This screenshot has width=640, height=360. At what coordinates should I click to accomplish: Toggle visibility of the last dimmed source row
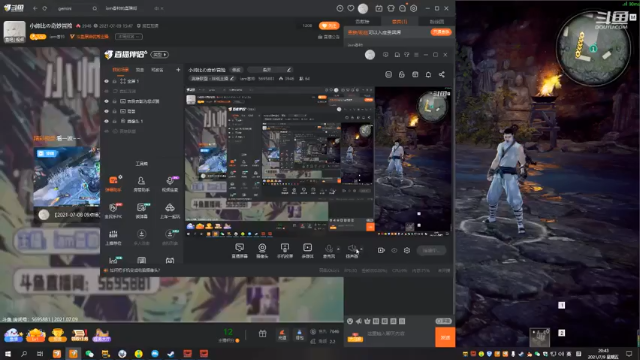coord(107,131)
